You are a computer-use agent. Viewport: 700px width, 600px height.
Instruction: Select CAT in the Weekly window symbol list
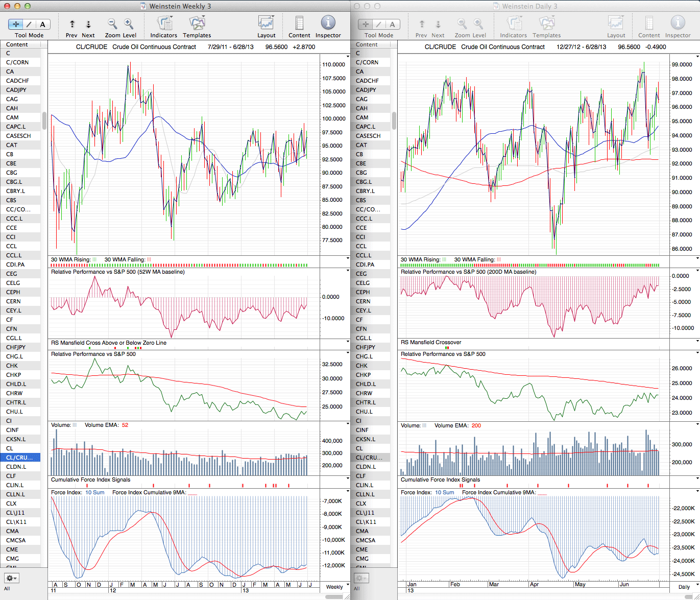coord(11,145)
